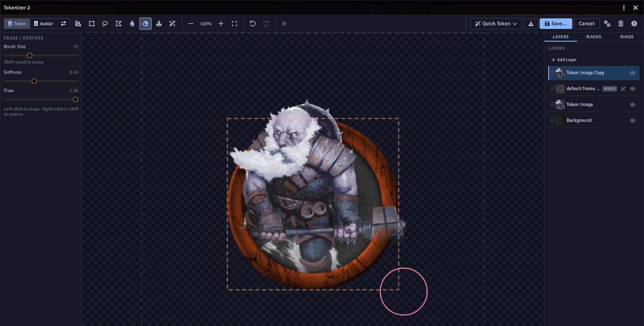The height and width of the screenshot is (326, 644).
Task: Switch to the Masks tab
Action: (594, 37)
